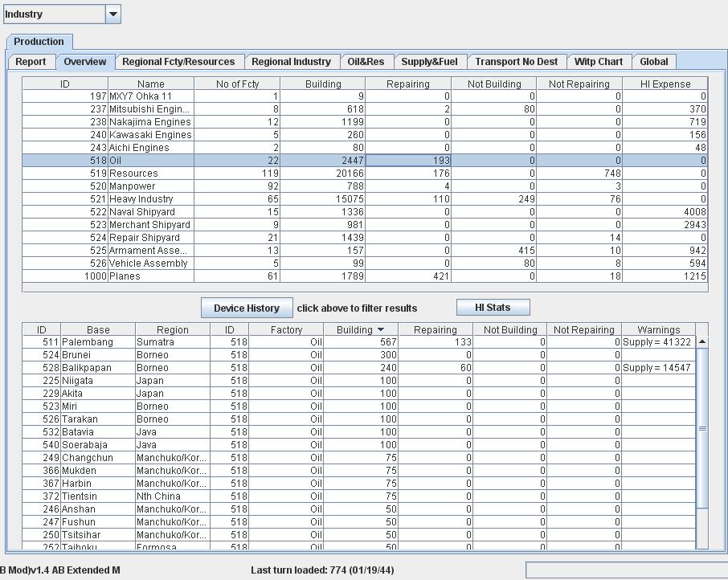Click the HI Stats button
Image resolution: width=728 pixels, height=580 pixels.
(493, 307)
